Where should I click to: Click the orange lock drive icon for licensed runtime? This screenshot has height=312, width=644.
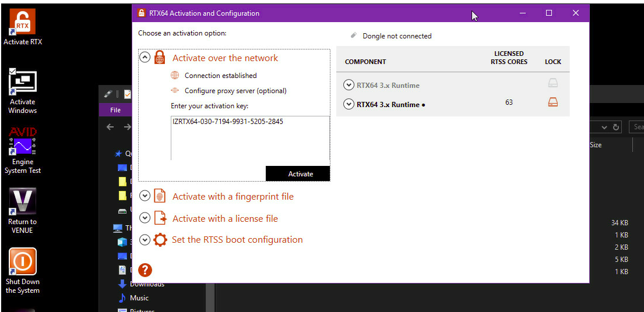click(x=553, y=102)
